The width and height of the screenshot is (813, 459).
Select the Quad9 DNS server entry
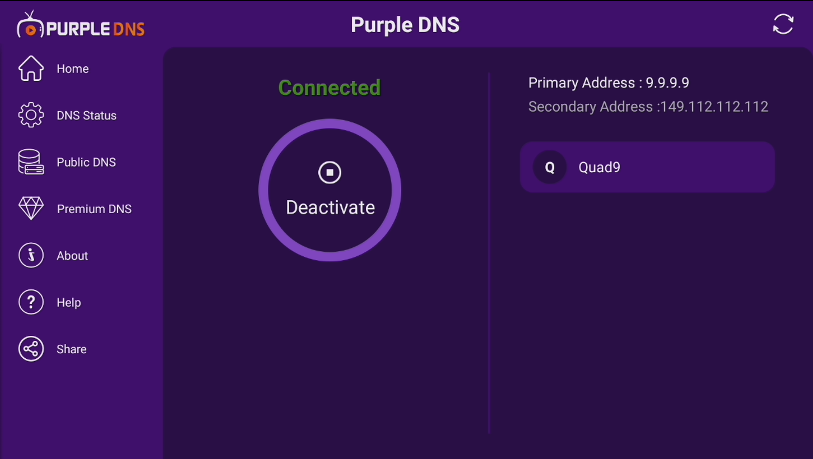pos(647,167)
